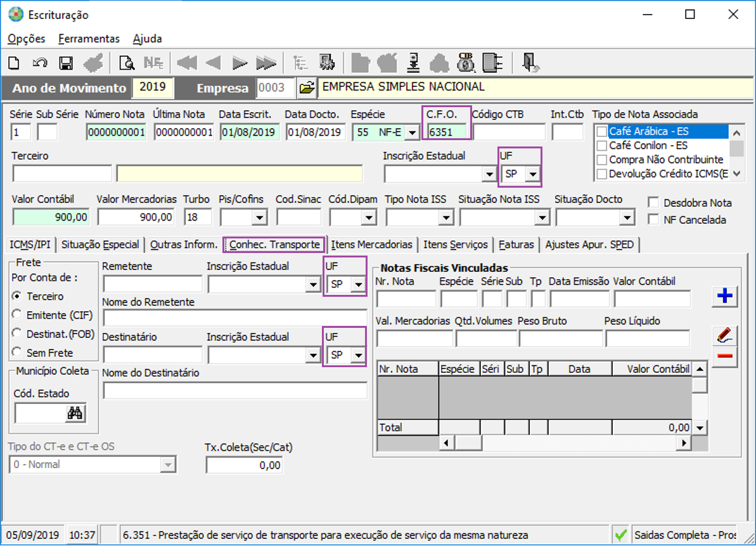Viewport: 756px width, 546px height.
Task: Click the download-arrow import toolbar icon
Action: tap(413, 63)
